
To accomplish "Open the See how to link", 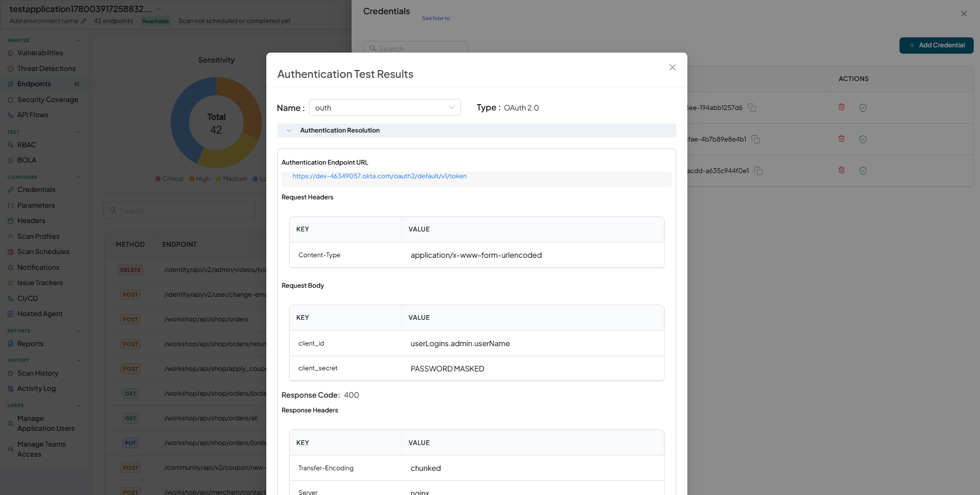I will (x=436, y=18).
